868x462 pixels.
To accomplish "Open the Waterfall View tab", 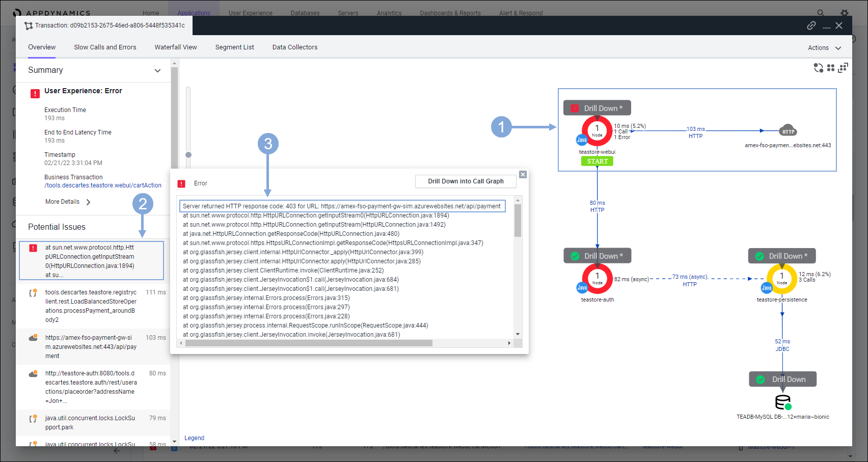I will (x=176, y=47).
